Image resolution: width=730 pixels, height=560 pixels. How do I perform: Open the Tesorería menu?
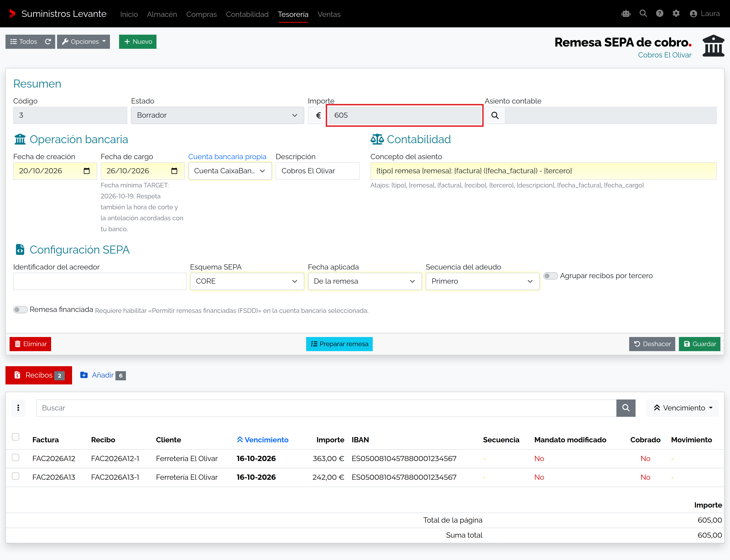[x=293, y=14]
